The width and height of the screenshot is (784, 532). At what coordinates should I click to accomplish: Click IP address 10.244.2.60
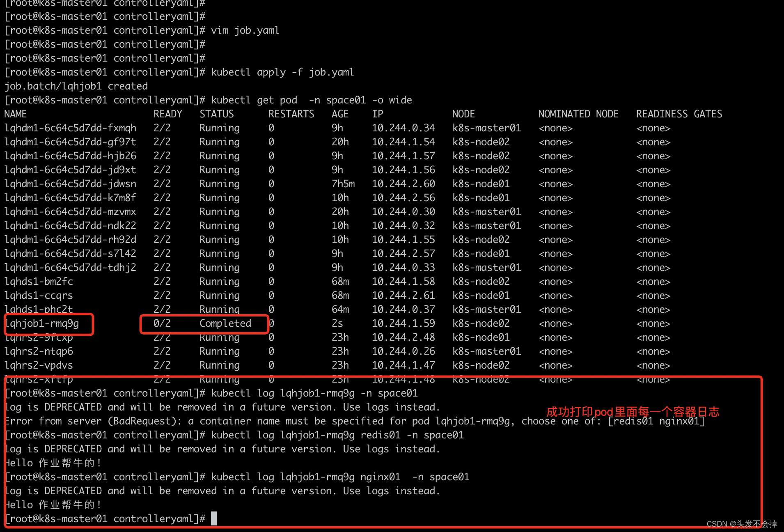coord(403,184)
